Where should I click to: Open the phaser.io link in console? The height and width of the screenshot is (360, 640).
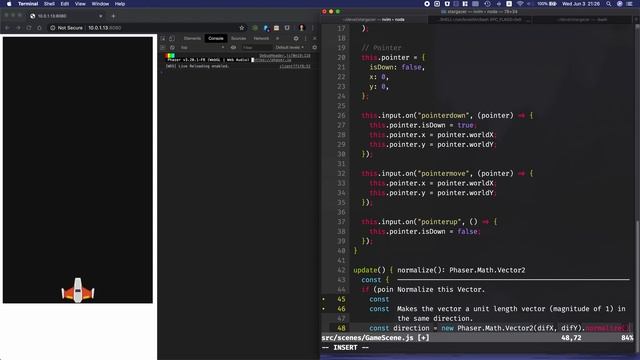click(273, 60)
